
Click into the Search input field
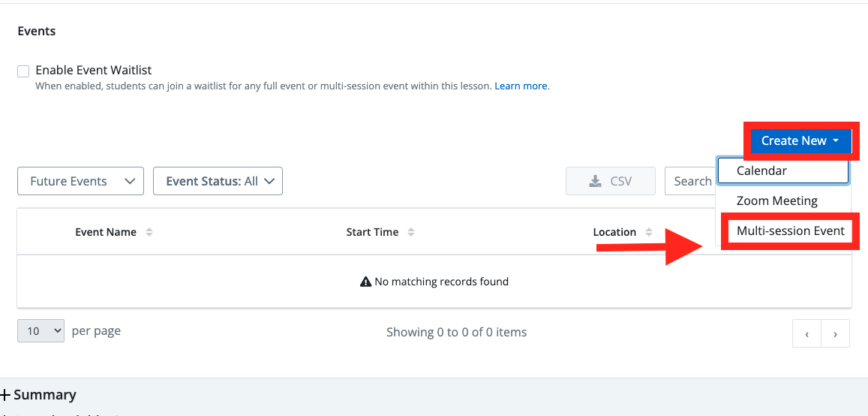690,181
